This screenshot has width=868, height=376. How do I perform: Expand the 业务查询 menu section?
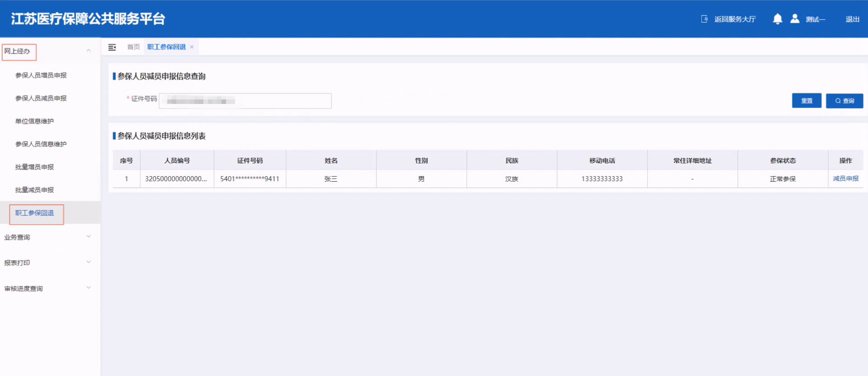[x=89, y=237]
